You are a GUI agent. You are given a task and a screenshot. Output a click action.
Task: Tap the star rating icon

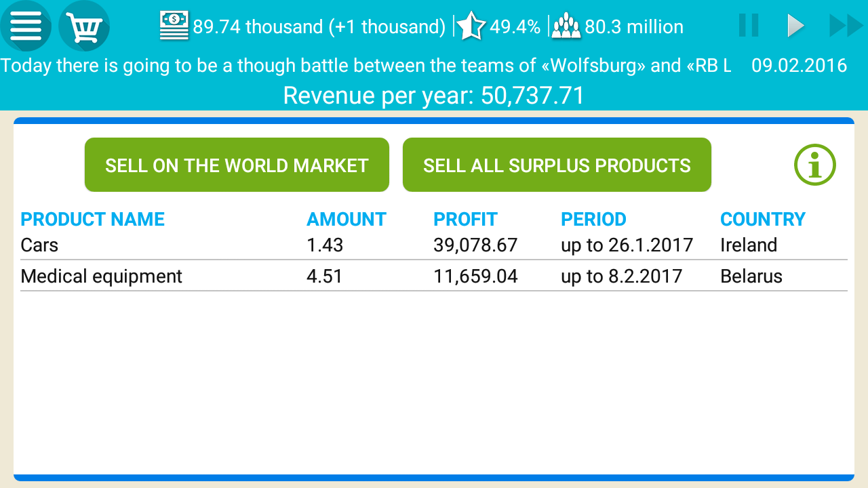pyautogui.click(x=471, y=26)
